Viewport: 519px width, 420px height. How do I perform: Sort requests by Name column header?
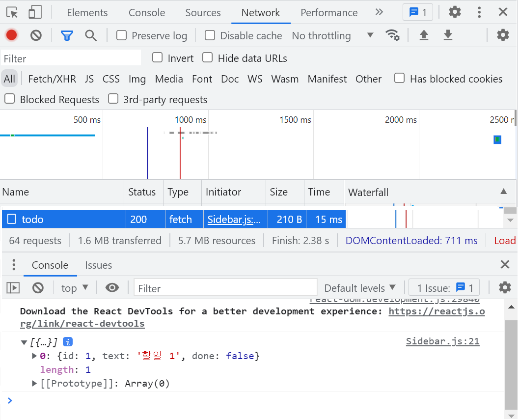click(x=62, y=192)
